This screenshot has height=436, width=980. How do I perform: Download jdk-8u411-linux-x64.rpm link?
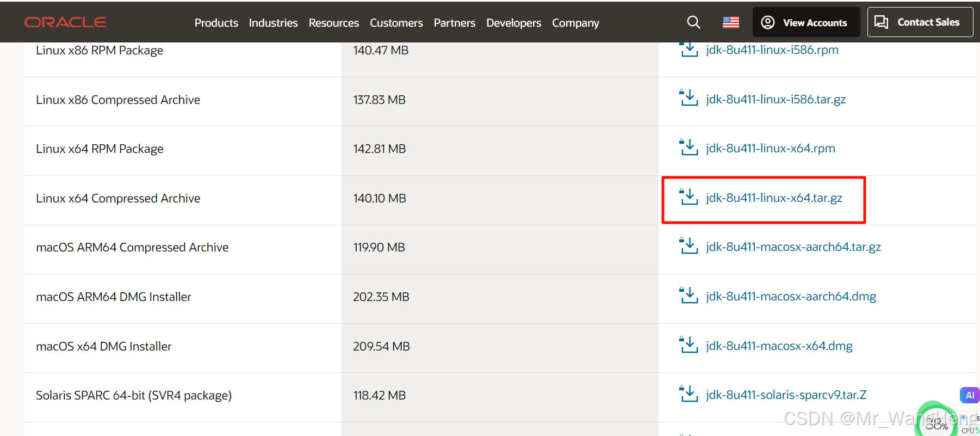click(771, 149)
